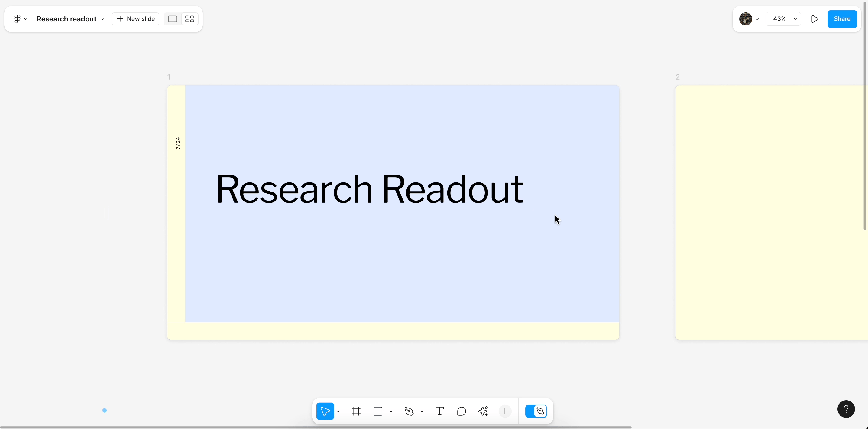Viewport: 868px width, 429px height.
Task: Switch to slide grid view tab
Action: point(189,19)
